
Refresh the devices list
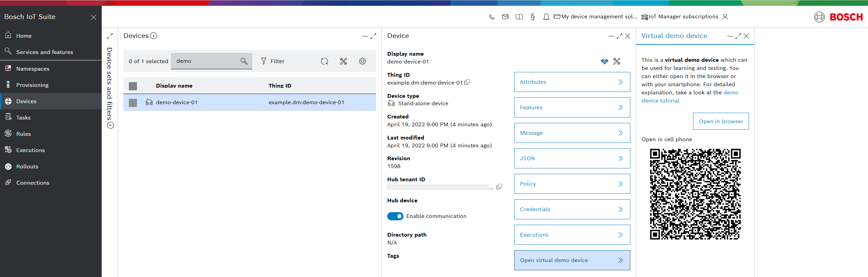pyautogui.click(x=324, y=61)
